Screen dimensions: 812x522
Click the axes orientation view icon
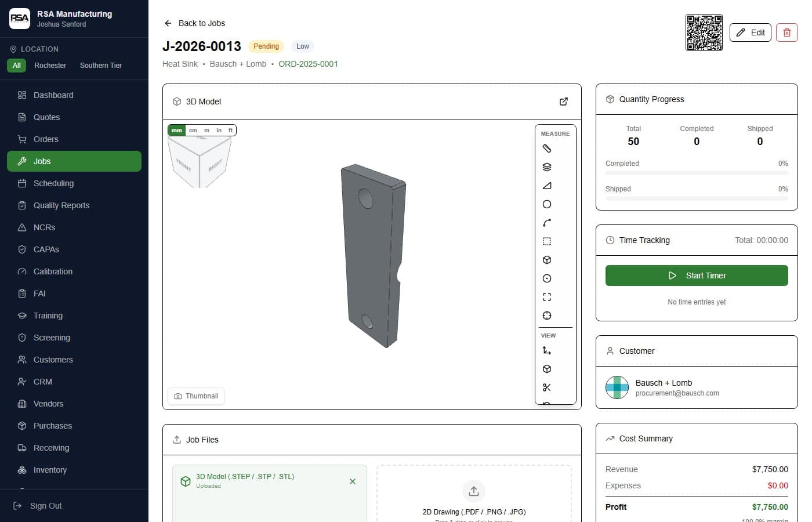[546, 350]
